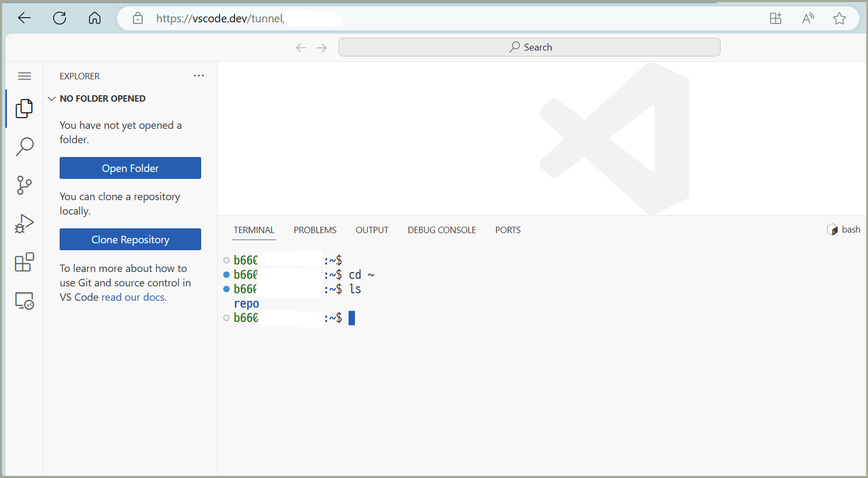Open Run and Debug view

pos(24,224)
